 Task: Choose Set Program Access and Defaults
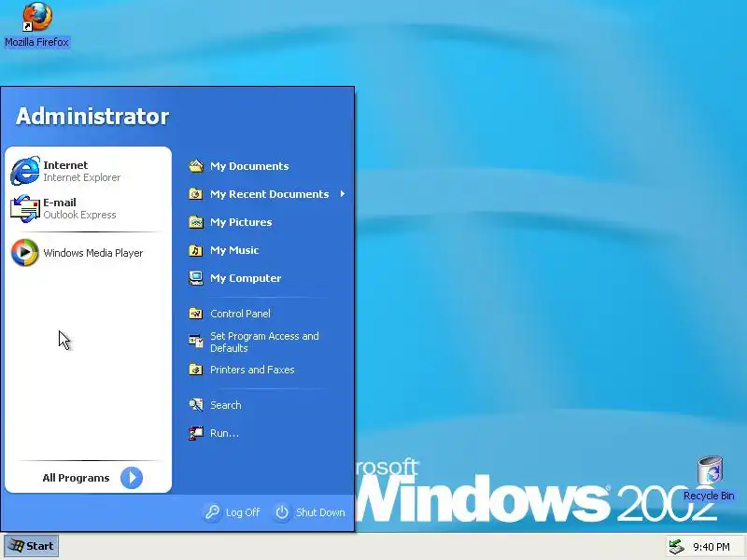tap(264, 342)
